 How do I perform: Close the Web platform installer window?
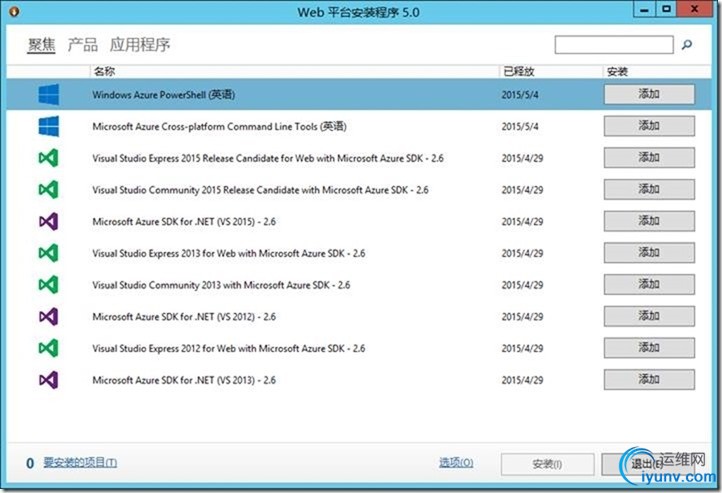[x=695, y=9]
